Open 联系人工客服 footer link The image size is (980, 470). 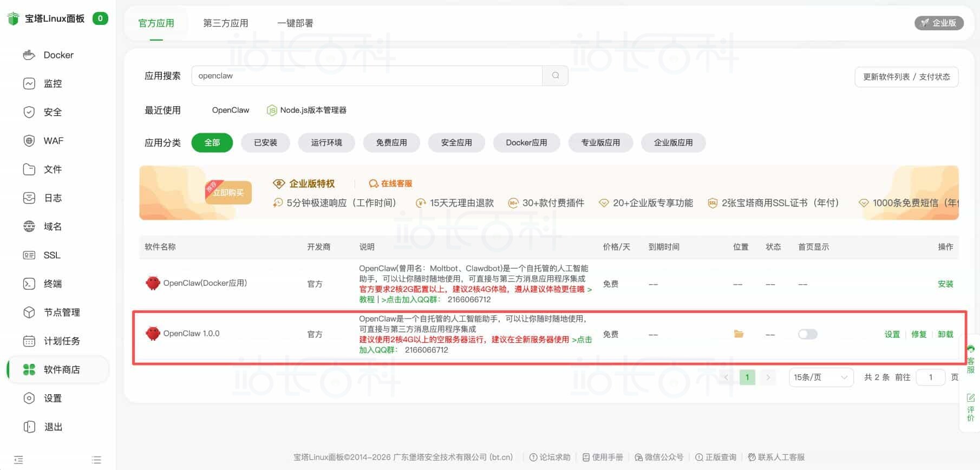coord(776,457)
